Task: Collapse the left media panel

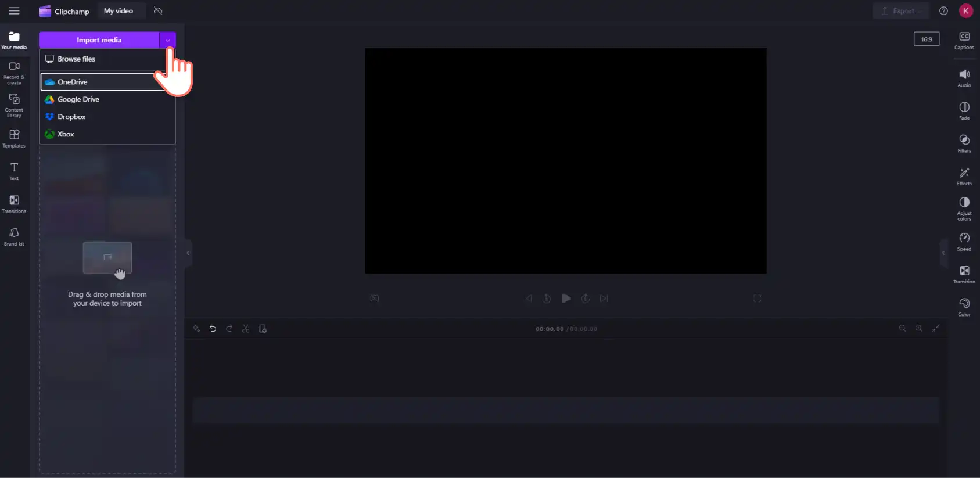Action: 188,253
